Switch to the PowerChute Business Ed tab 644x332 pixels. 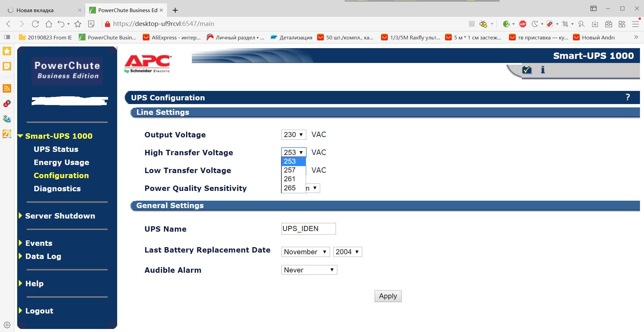click(127, 10)
